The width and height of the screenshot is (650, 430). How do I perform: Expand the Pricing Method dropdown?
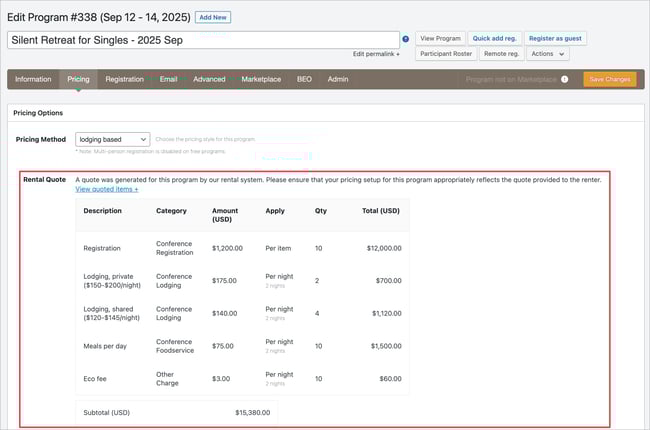[x=112, y=139]
